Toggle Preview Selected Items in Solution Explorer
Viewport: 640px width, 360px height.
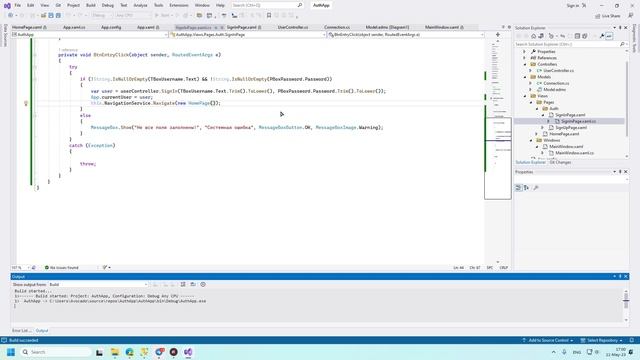tap(609, 36)
